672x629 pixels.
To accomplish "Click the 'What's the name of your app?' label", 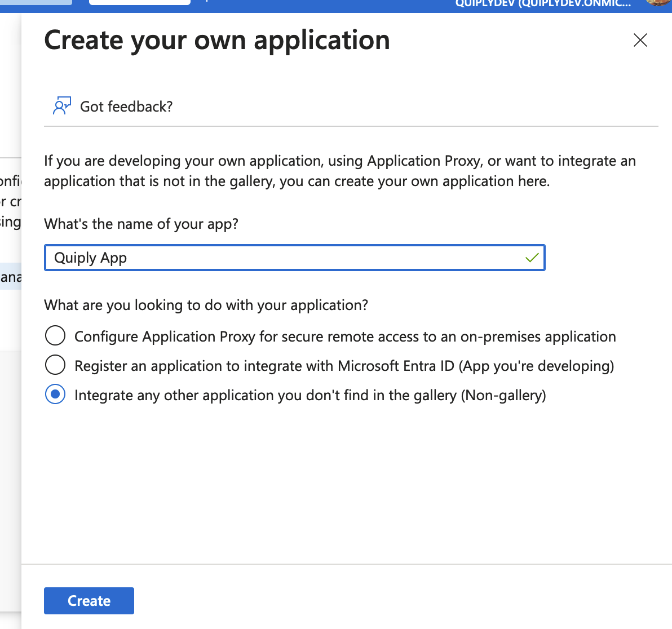I will (141, 224).
